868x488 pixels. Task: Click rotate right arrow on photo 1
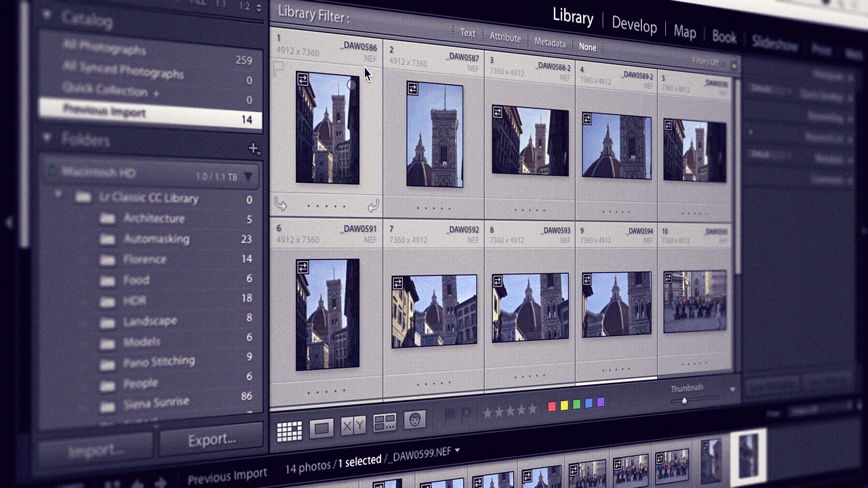point(372,205)
